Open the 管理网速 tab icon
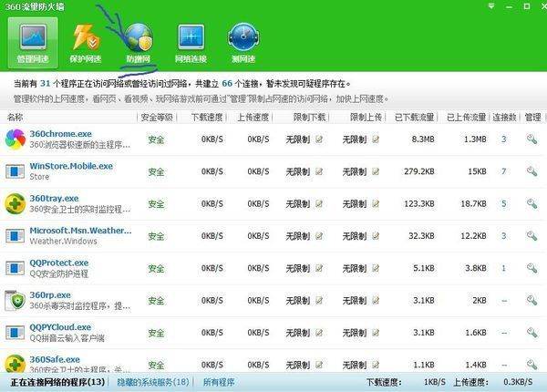Screen dimensions: 547x392 pos(33,41)
